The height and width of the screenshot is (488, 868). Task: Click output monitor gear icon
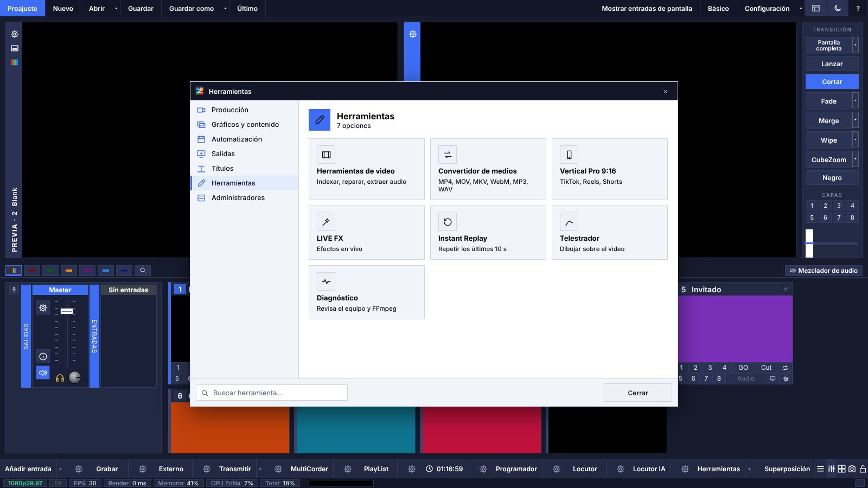coord(413,34)
